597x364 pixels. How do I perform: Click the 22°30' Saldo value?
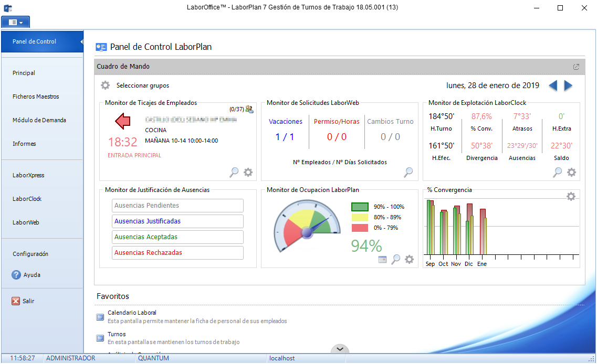pyautogui.click(x=561, y=146)
